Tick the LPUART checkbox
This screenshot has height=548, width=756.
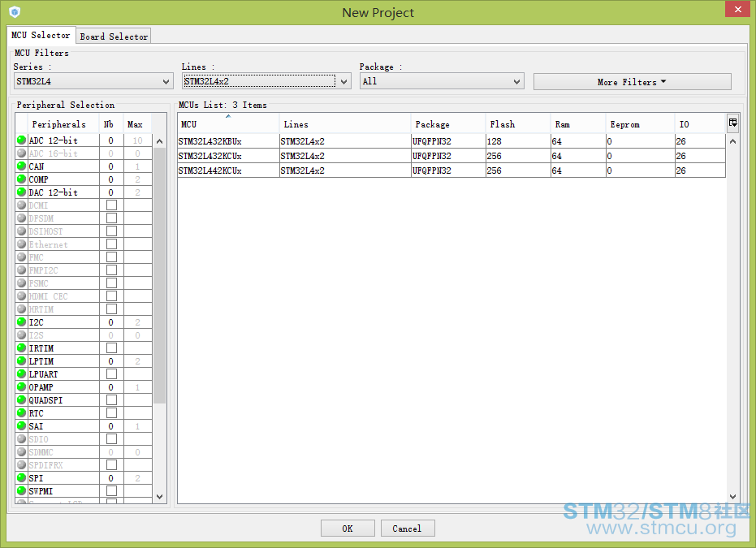pos(111,374)
